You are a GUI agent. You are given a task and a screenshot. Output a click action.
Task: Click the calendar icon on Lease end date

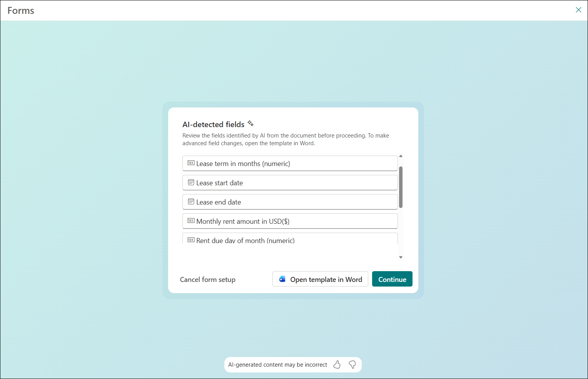191,201
